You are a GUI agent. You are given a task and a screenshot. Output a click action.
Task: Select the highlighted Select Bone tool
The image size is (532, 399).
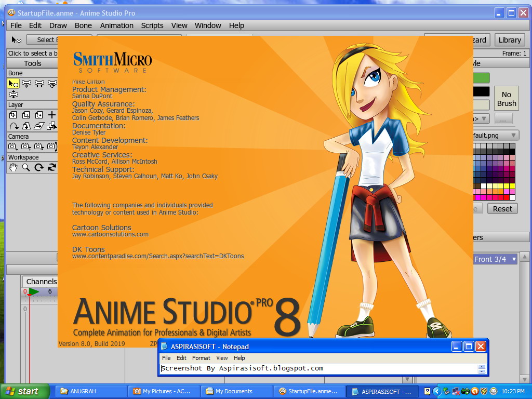pos(14,84)
